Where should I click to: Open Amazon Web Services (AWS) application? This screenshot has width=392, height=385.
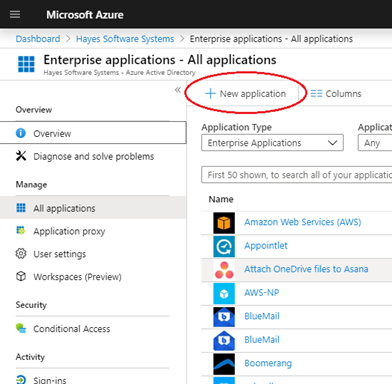click(x=303, y=222)
